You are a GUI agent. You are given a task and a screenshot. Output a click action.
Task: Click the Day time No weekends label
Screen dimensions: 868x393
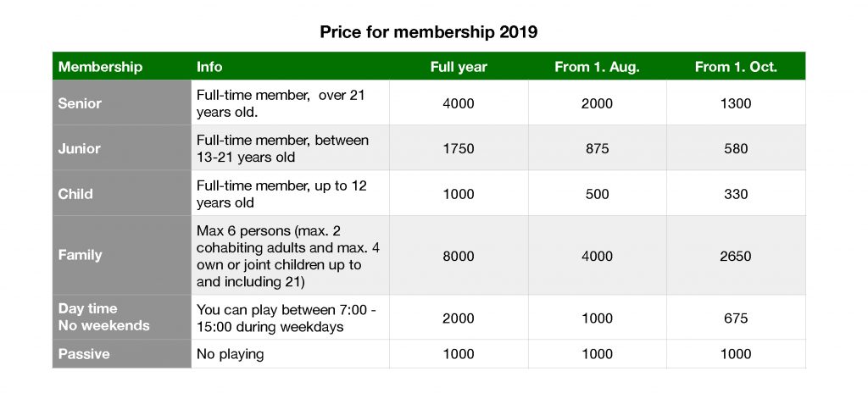point(103,317)
